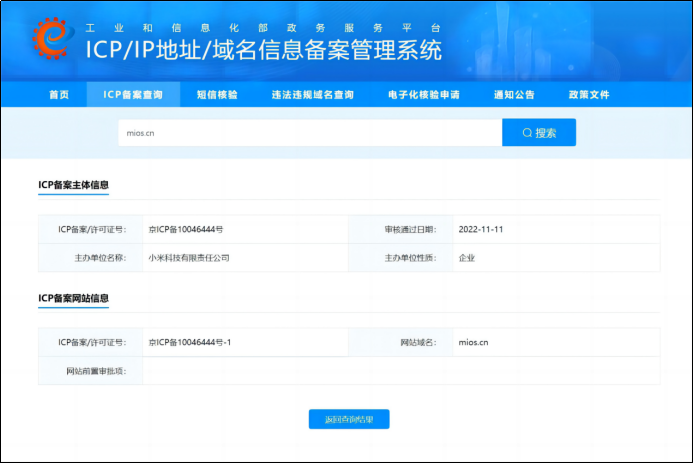Switch to 电子化核验申请 tab

tap(423, 95)
